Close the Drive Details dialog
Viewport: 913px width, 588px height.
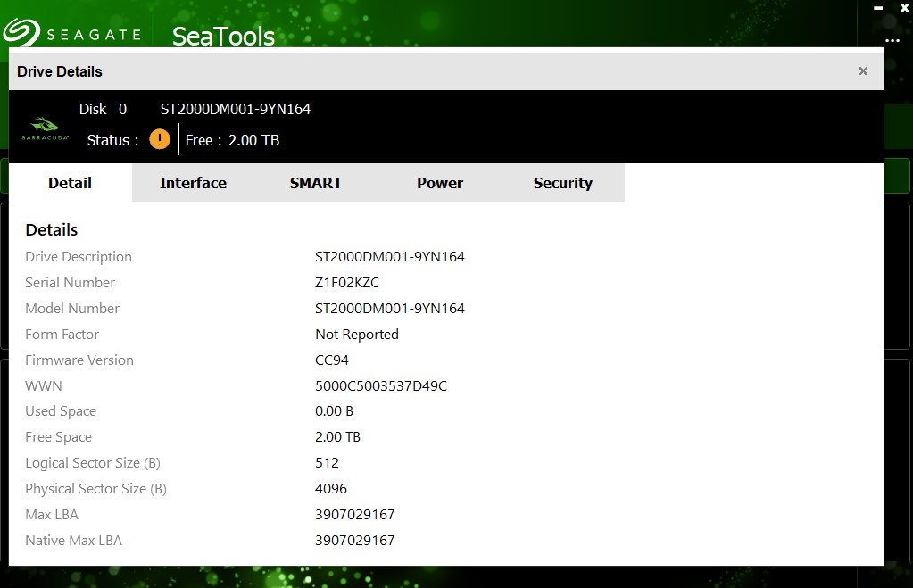863,71
